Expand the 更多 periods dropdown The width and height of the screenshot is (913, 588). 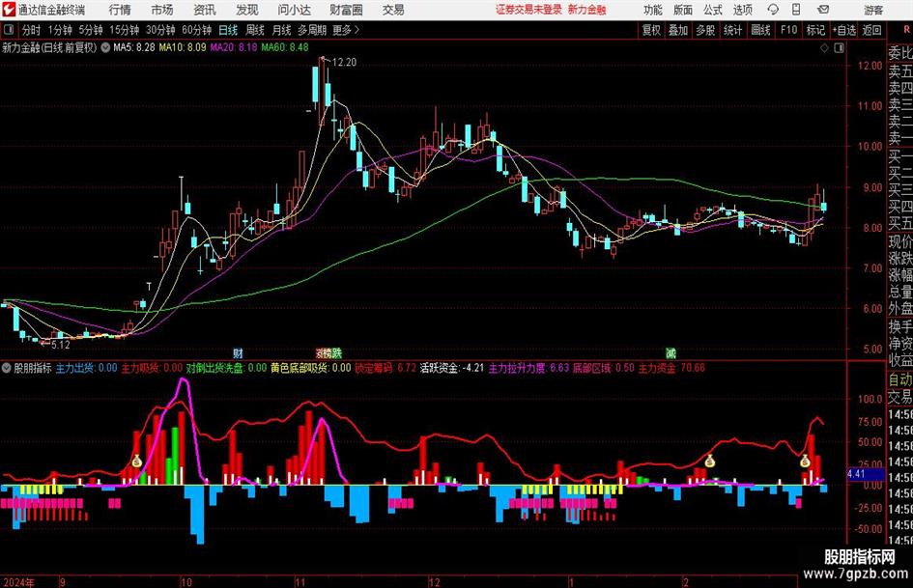[x=346, y=30]
